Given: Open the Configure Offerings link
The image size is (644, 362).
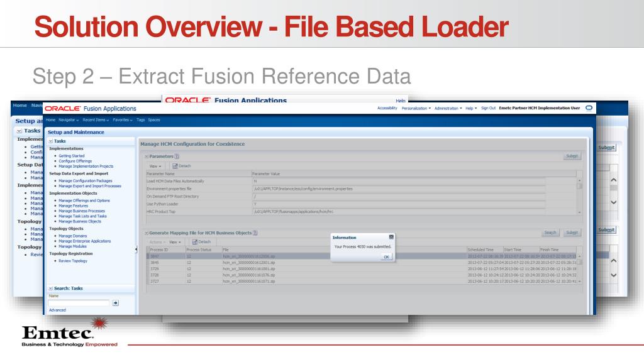Looking at the screenshot, I should coord(75,161).
